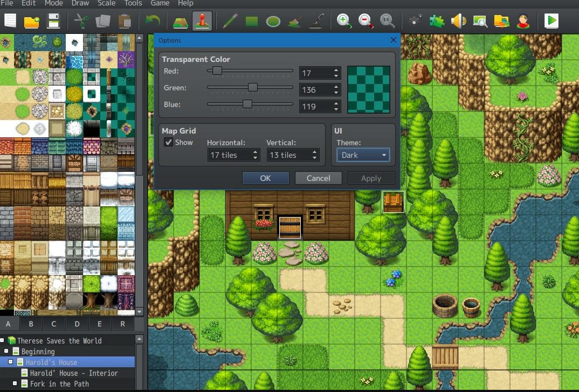Open the Resource Manager icon
Screen dimensions: 579x392
502,21
